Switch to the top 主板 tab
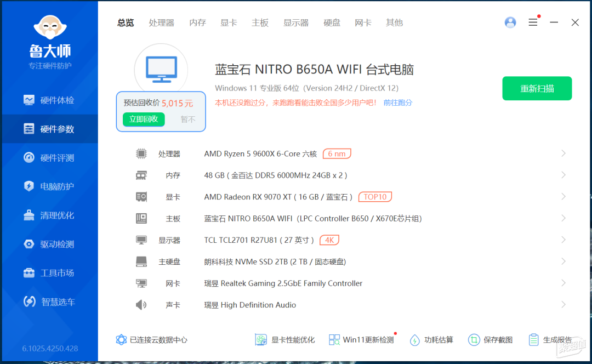Screen dimensions: 592x364 (x=260, y=22)
